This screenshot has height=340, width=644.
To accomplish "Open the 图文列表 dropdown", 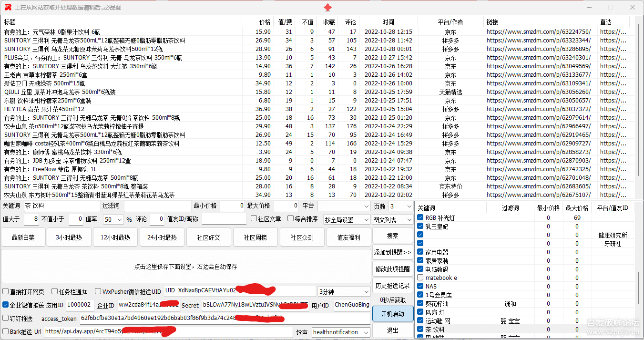I will tap(392, 219).
